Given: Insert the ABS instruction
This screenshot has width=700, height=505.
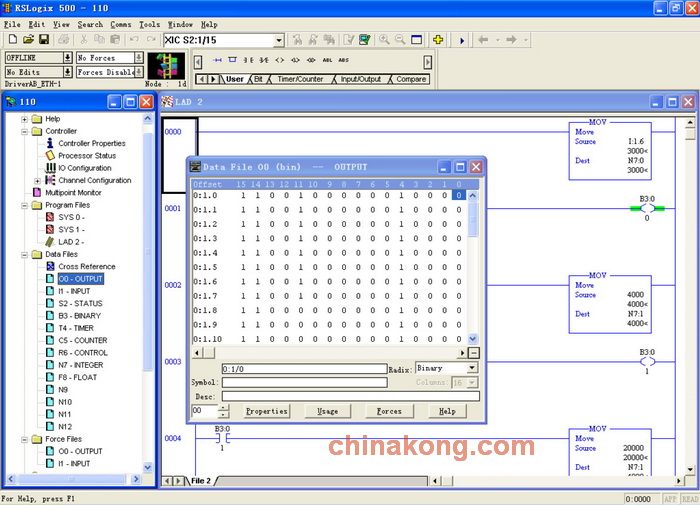Looking at the screenshot, I should pos(343,60).
